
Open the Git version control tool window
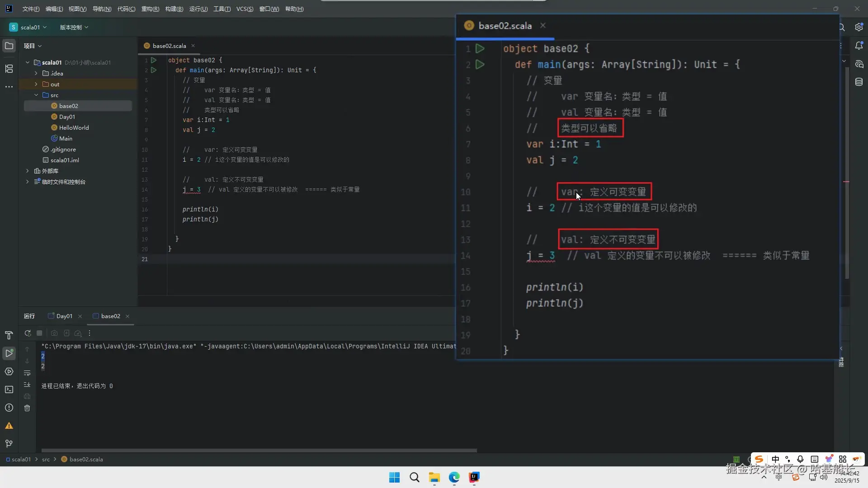point(9,444)
